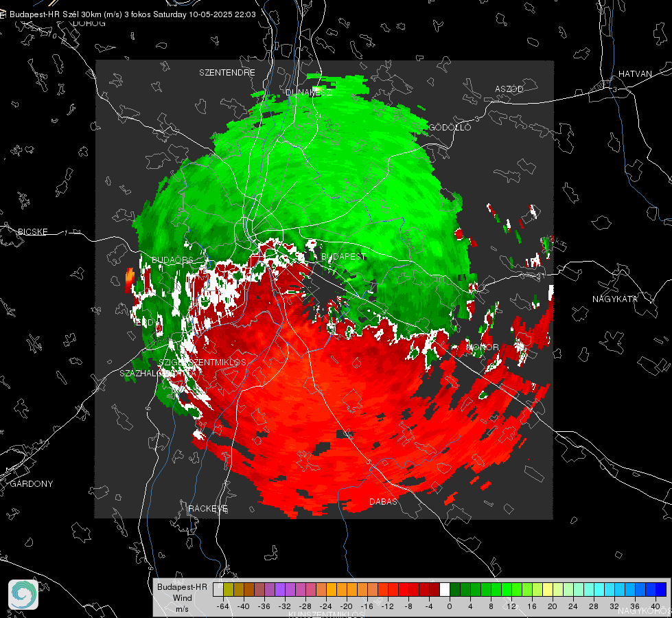Click the swirl logo icon

point(23,595)
